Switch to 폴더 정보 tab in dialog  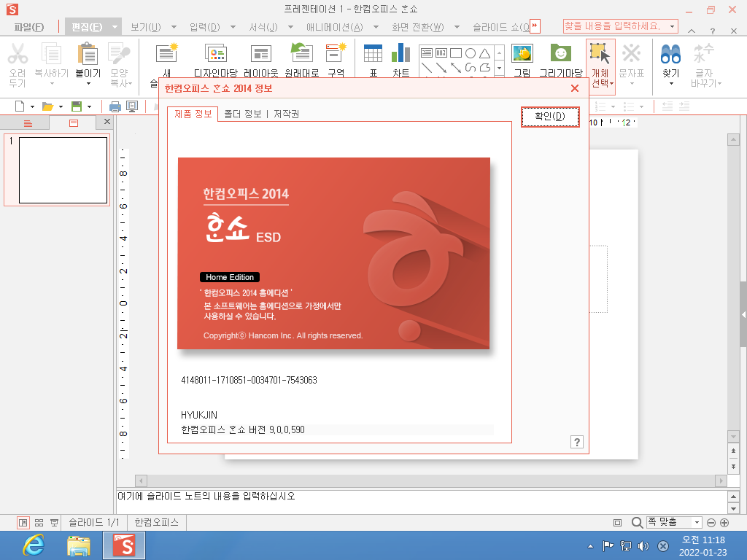[243, 114]
